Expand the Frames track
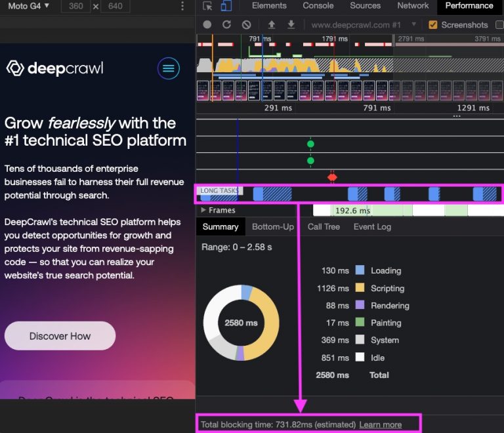 pos(203,210)
